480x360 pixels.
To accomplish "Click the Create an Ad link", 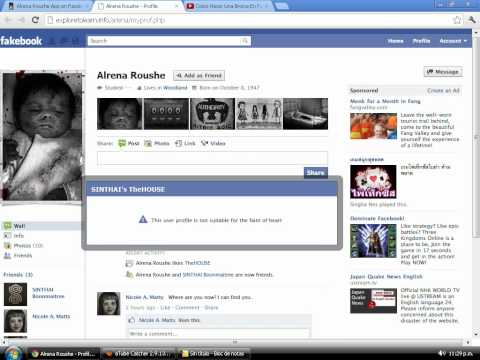I will pyautogui.click(x=443, y=91).
